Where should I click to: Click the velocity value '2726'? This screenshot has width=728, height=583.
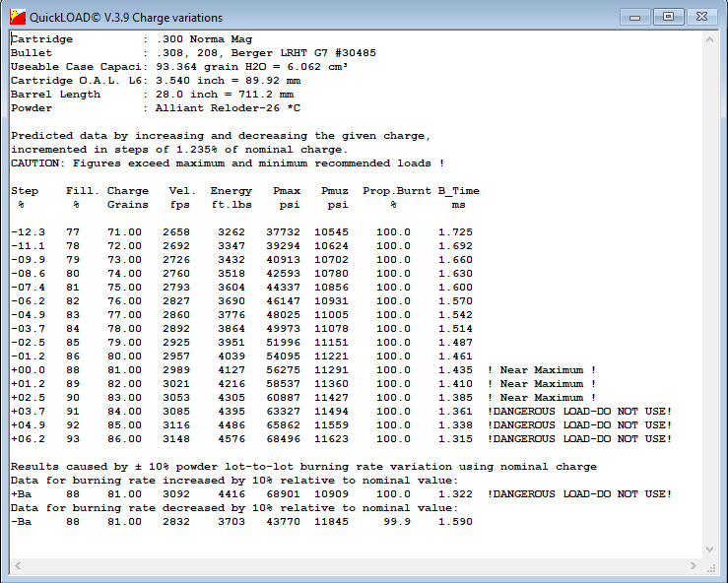click(176, 260)
